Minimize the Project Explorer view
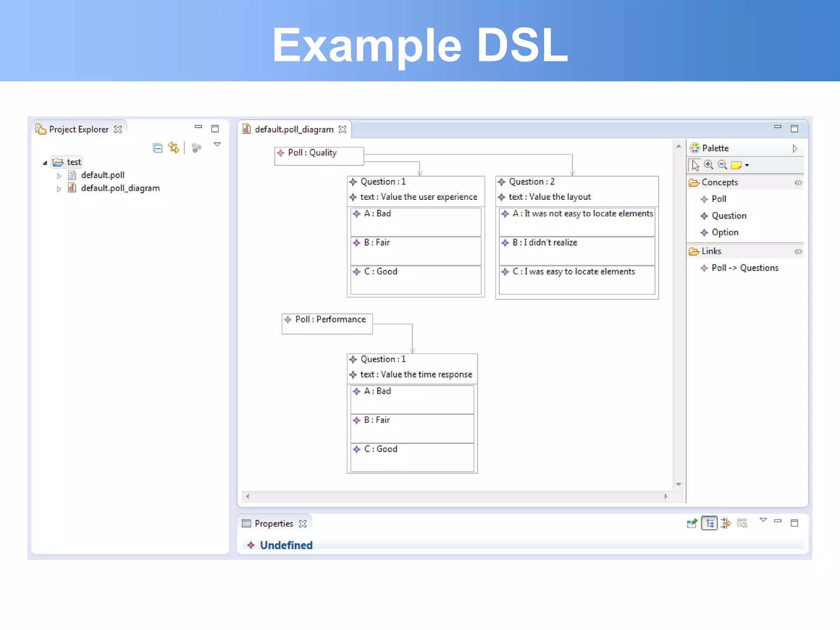 coord(199,127)
